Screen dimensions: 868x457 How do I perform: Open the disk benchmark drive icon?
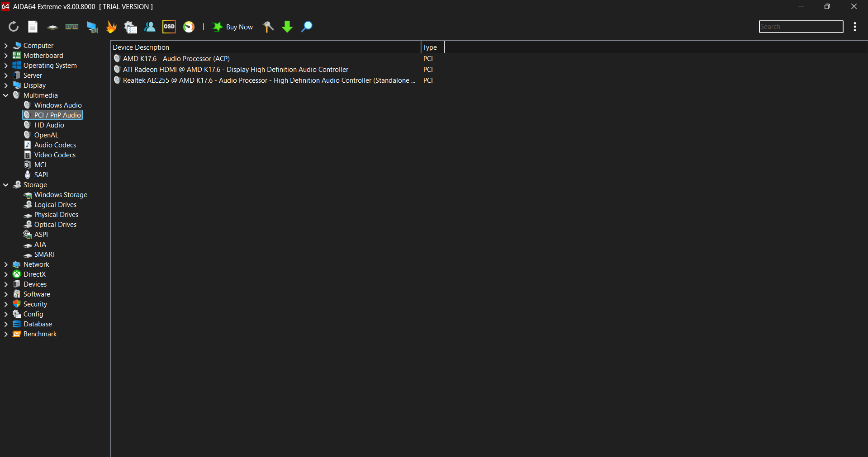[52, 27]
